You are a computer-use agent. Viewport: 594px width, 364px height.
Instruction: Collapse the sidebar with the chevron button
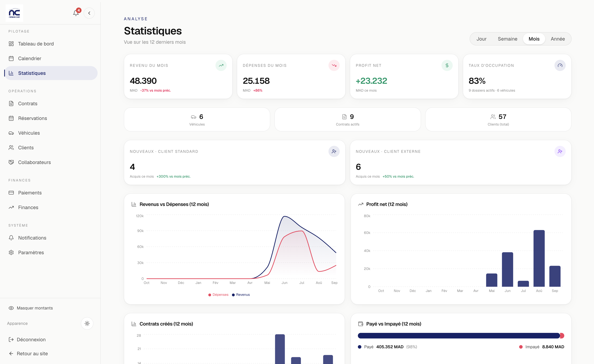click(89, 13)
